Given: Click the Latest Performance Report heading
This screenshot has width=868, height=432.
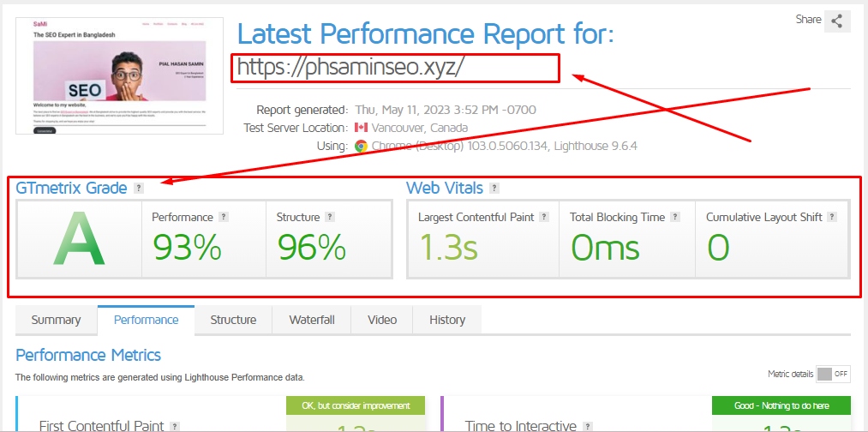Looking at the screenshot, I should (x=426, y=34).
